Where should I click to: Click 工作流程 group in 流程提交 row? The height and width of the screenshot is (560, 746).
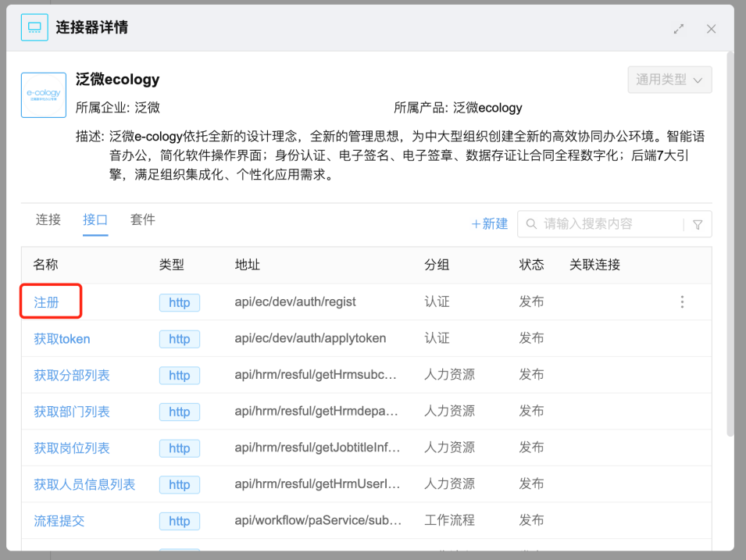(x=450, y=520)
